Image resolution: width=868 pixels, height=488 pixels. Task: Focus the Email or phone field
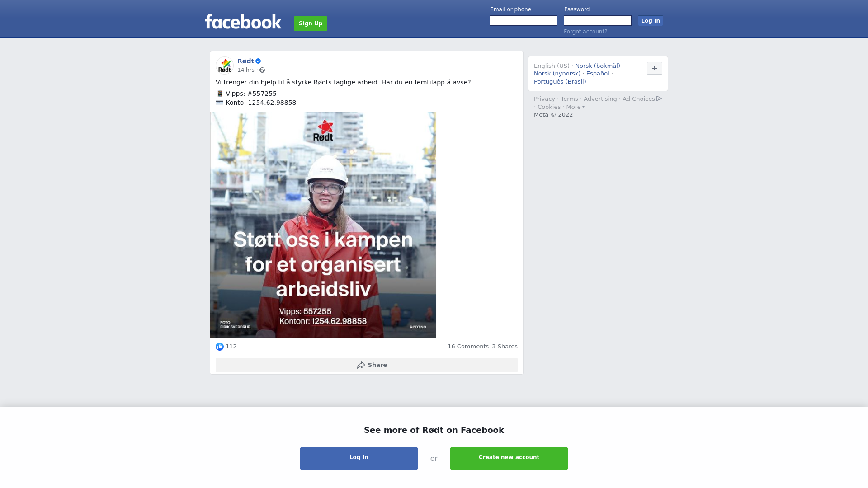[524, 21]
